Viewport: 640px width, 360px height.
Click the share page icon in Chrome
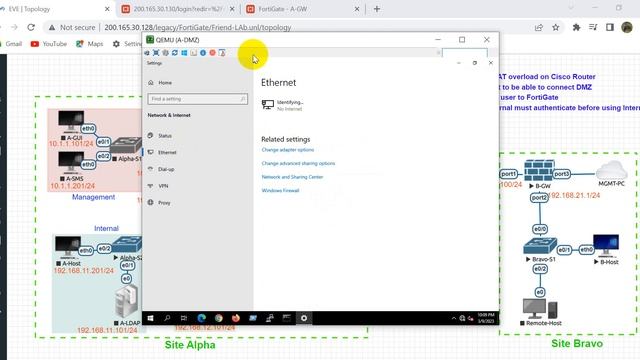[x=539, y=27]
